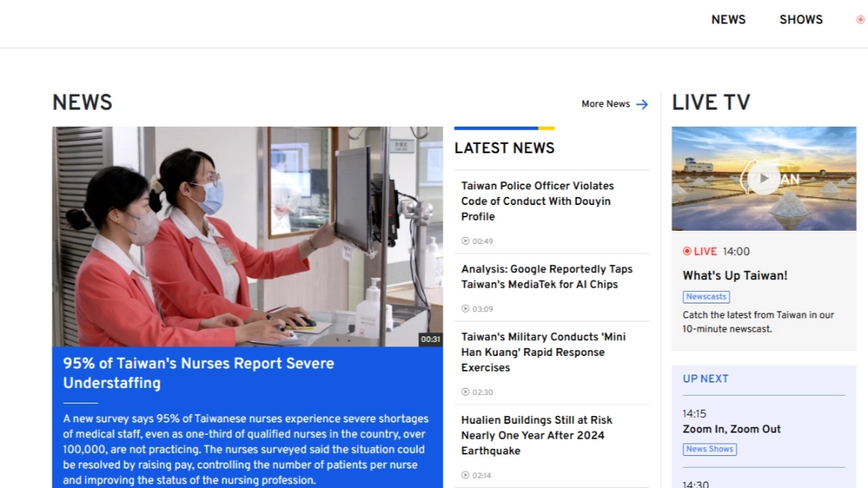The width and height of the screenshot is (868, 488).
Task: Click the Newscasts tag under What's Up Taiwan!
Action: point(706,296)
